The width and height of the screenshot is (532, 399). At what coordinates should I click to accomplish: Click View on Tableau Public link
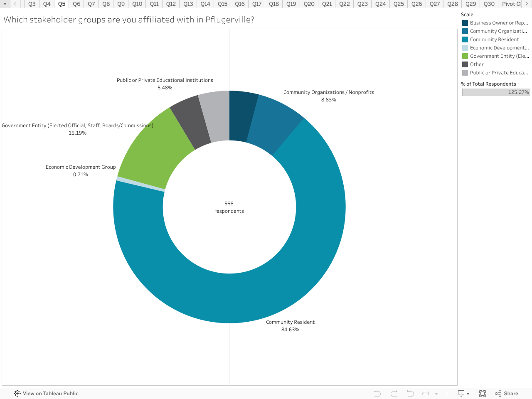click(50, 394)
